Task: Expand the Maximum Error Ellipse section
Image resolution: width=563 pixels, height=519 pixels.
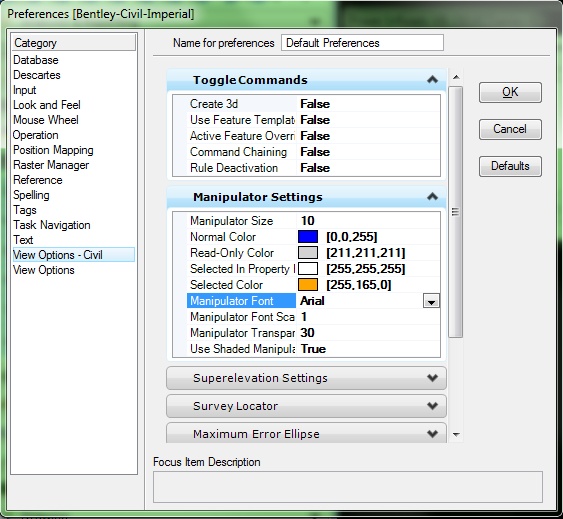Action: point(306,433)
